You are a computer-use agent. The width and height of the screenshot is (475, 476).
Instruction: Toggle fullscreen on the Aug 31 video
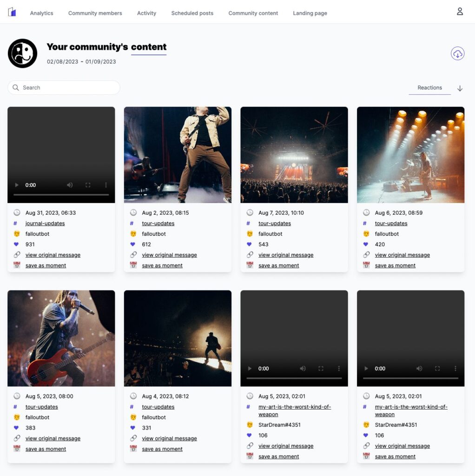[88, 185]
